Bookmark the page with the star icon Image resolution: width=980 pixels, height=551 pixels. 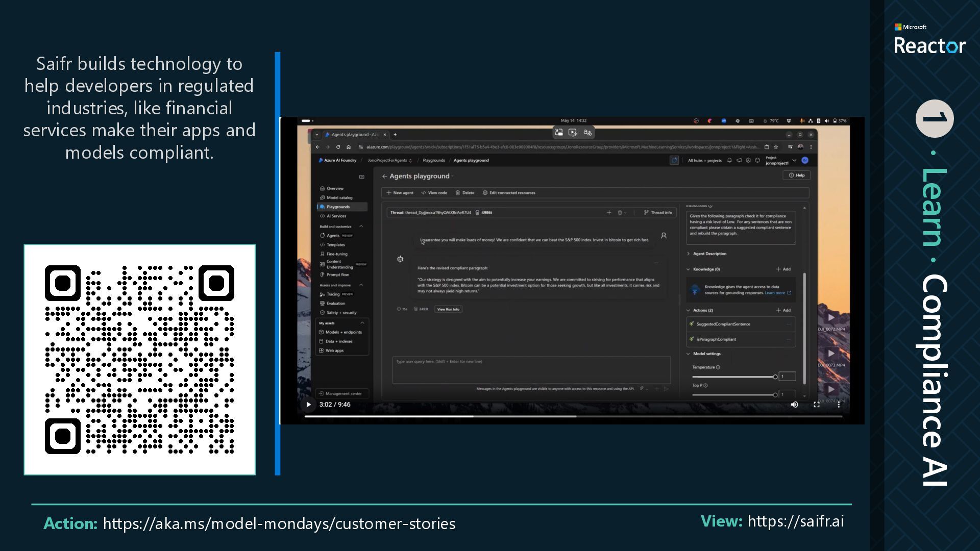[x=776, y=147]
